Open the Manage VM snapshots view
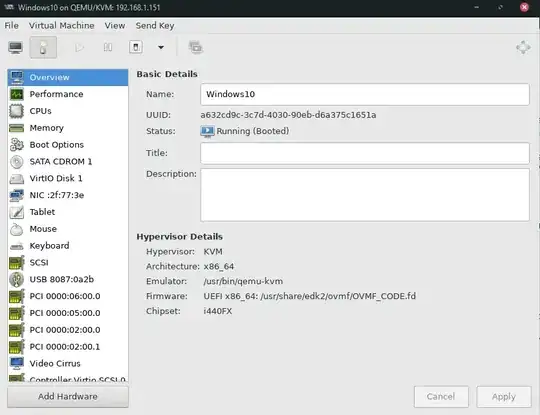540x415 pixels. (x=196, y=47)
